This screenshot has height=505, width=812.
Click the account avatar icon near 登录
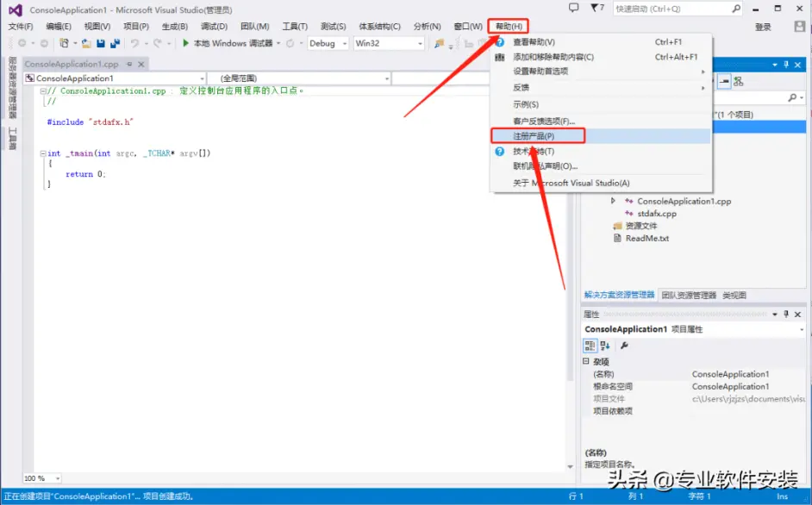click(x=800, y=26)
